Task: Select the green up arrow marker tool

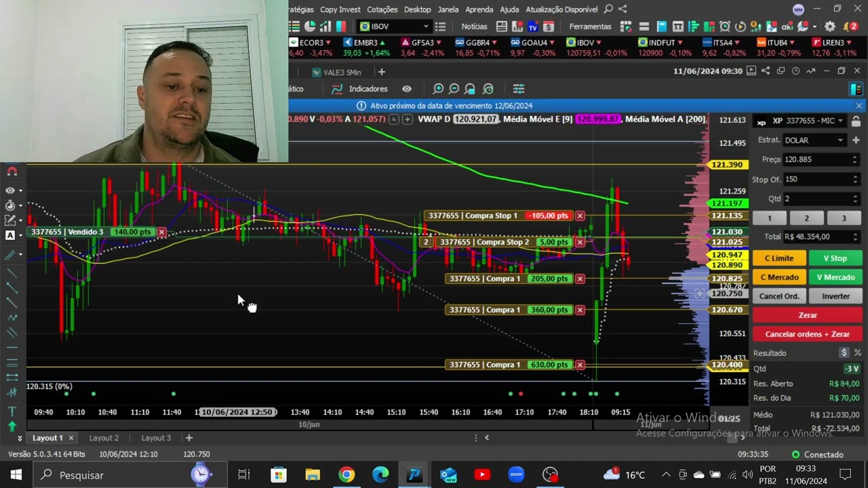Action: coord(12,426)
